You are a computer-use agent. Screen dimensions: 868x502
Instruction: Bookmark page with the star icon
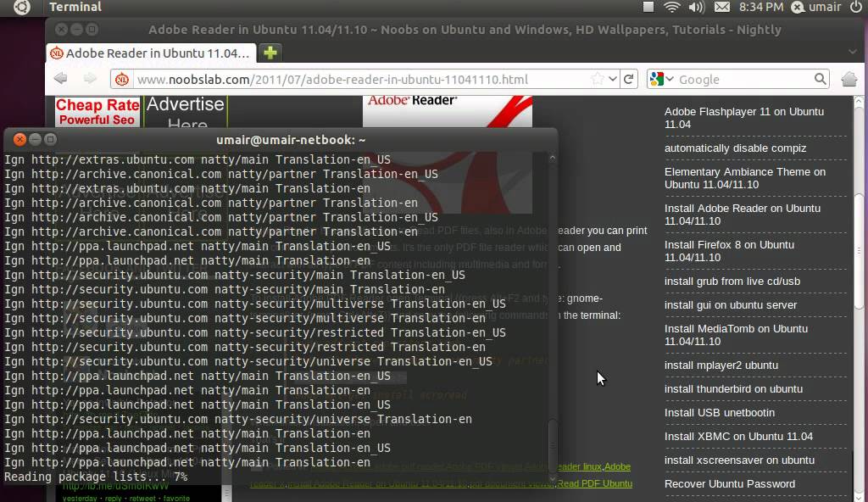[x=598, y=79]
